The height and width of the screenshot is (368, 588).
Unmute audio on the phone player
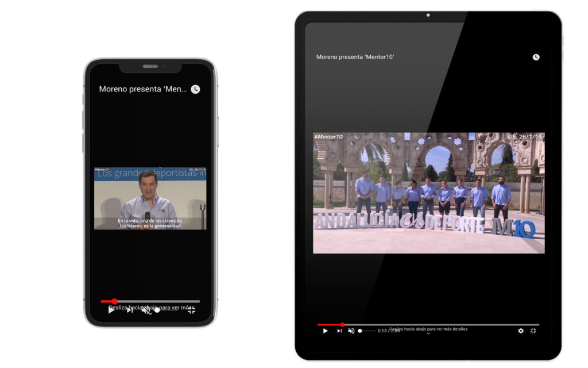[146, 310]
